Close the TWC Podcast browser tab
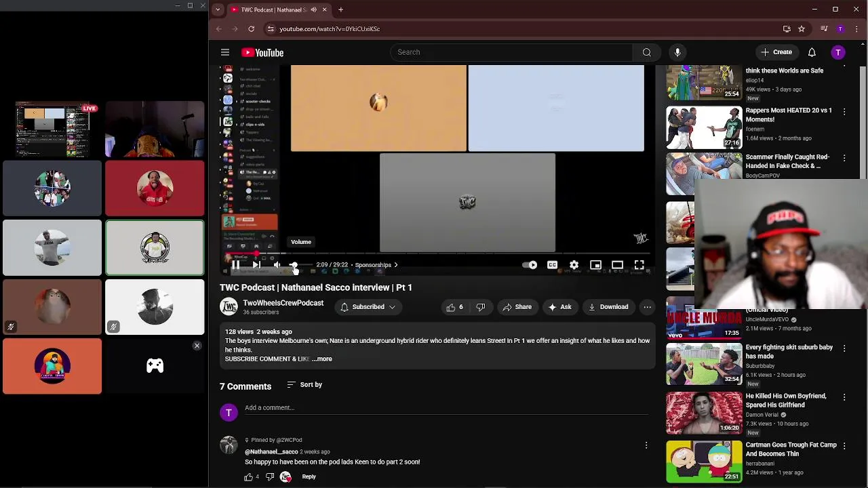 click(x=324, y=9)
